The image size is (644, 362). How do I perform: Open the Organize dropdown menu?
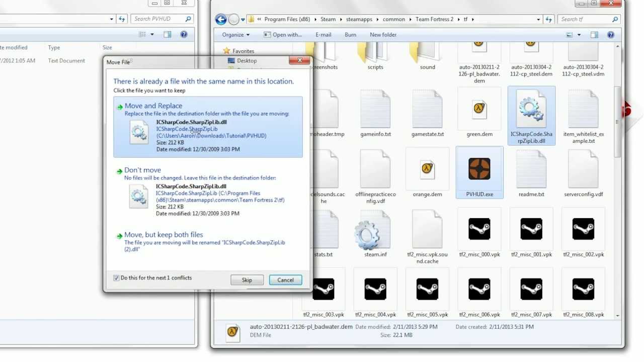coord(235,35)
